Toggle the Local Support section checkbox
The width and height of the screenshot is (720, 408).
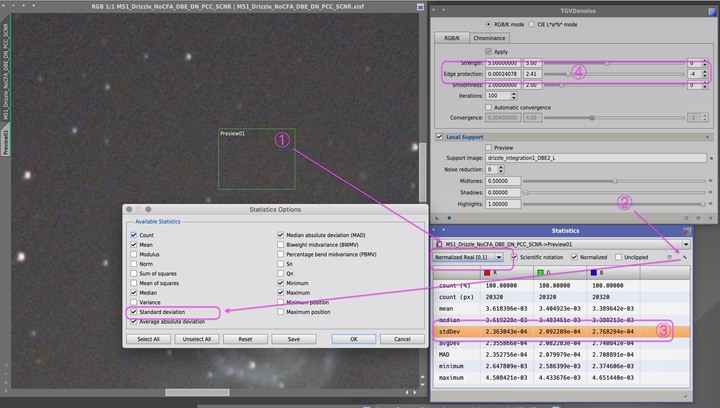439,137
